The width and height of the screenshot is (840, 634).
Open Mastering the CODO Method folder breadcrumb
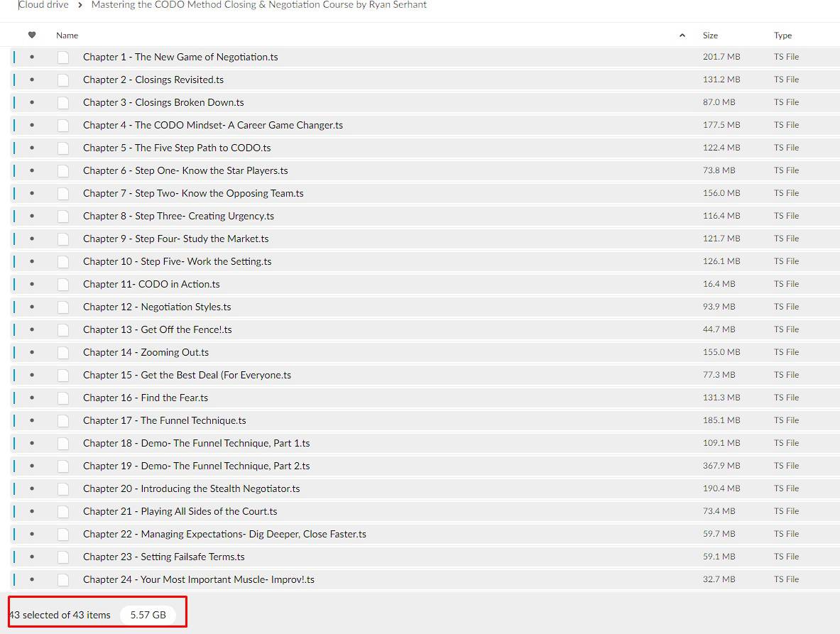258,5
